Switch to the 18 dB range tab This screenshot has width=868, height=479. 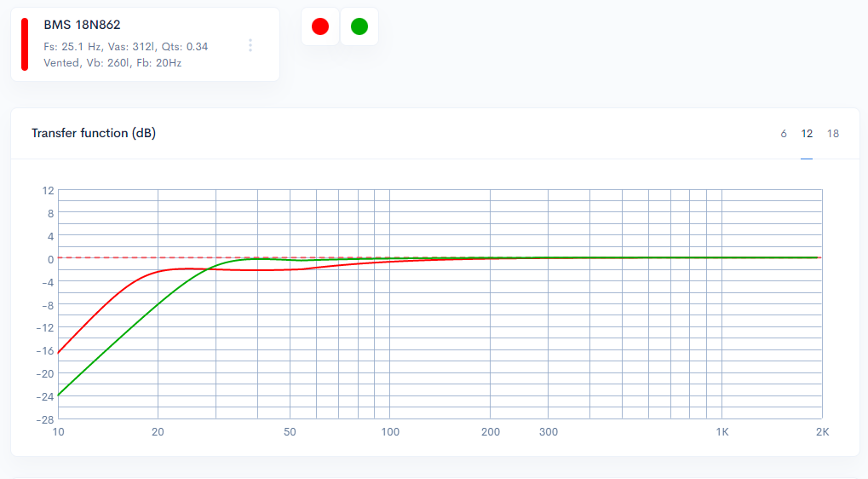click(x=832, y=134)
